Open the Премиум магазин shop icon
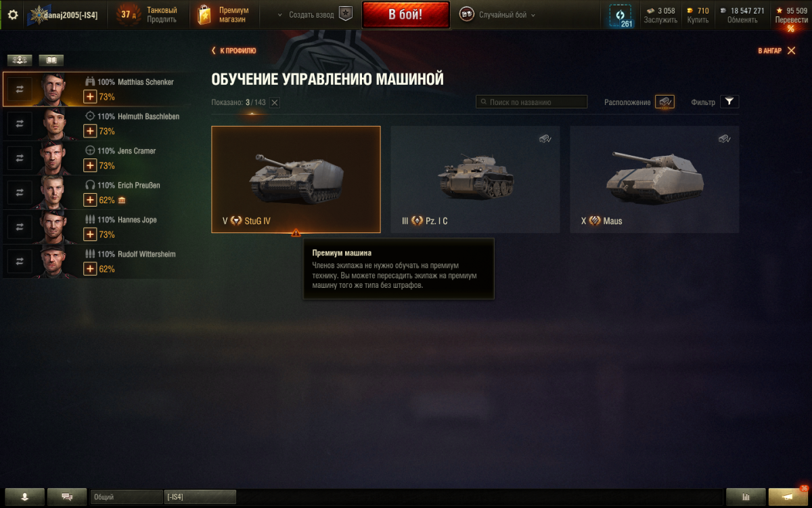Image resolution: width=812 pixels, height=508 pixels. pyautogui.click(x=204, y=15)
